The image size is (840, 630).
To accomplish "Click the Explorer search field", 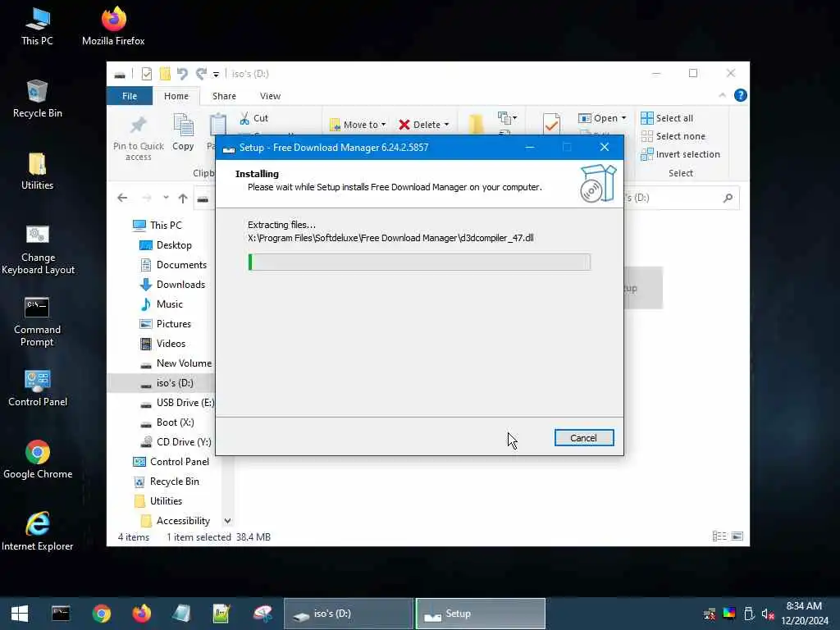I will click(680, 198).
